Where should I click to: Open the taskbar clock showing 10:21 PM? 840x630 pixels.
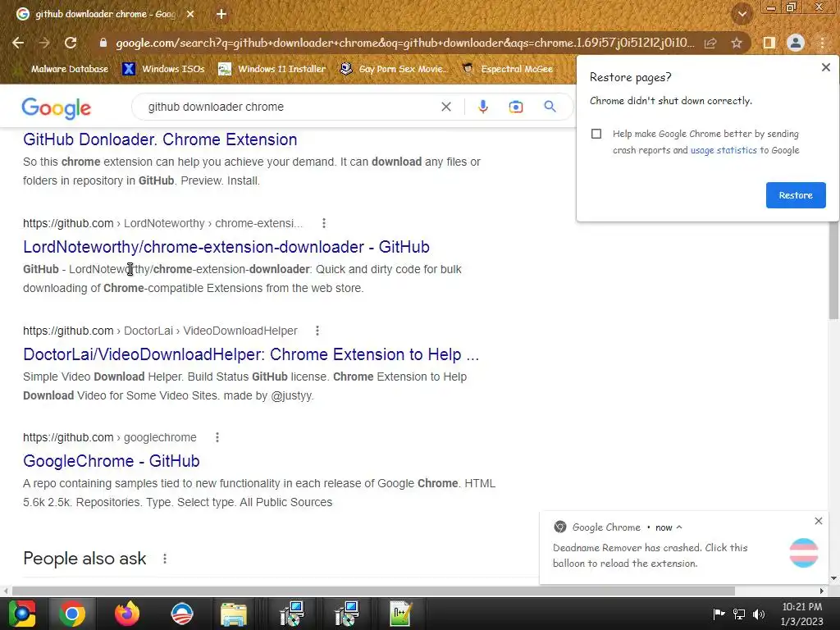tap(801, 614)
